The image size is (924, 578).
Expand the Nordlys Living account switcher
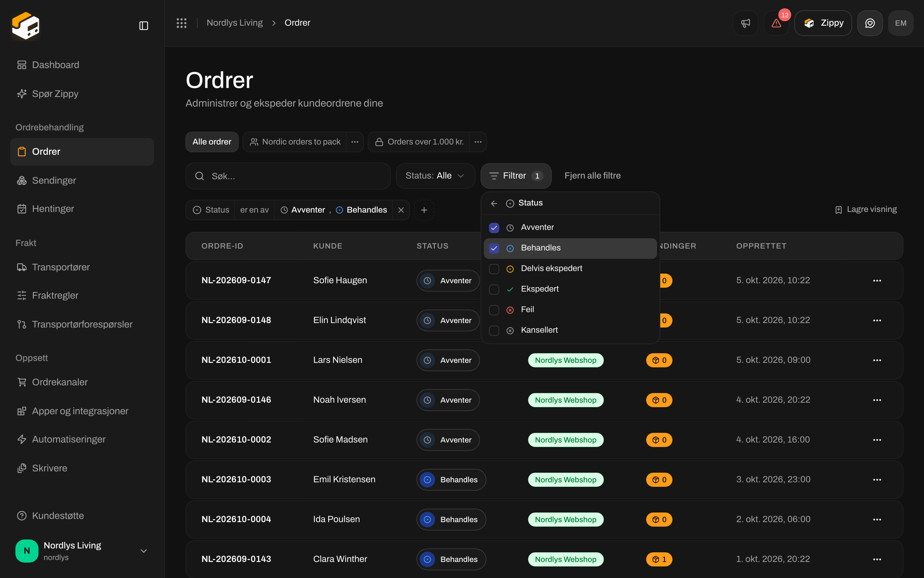82,551
